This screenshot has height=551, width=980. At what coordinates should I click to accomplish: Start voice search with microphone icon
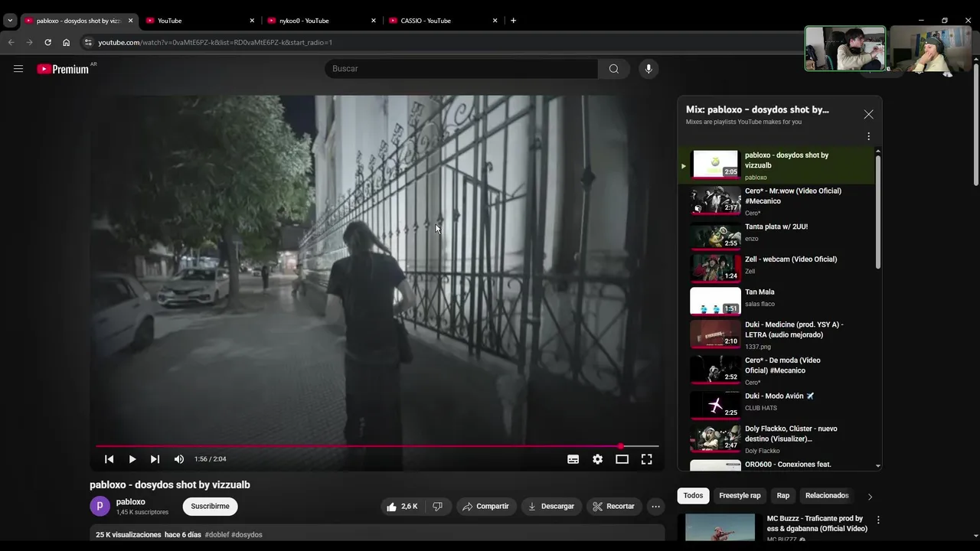click(x=648, y=69)
